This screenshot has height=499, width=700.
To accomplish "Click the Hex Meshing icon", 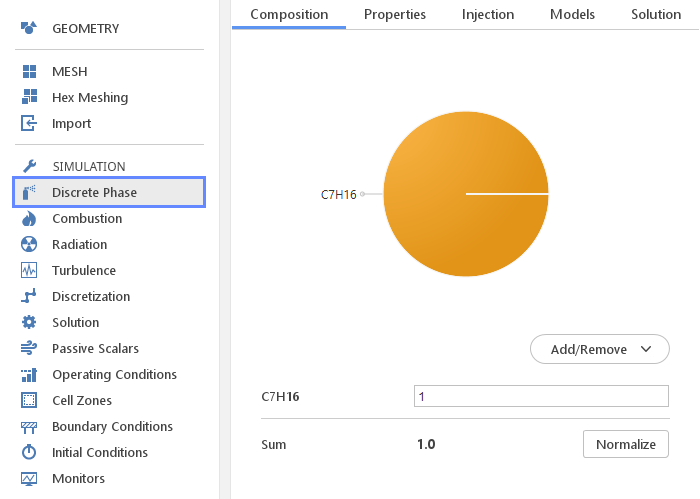I will [29, 97].
